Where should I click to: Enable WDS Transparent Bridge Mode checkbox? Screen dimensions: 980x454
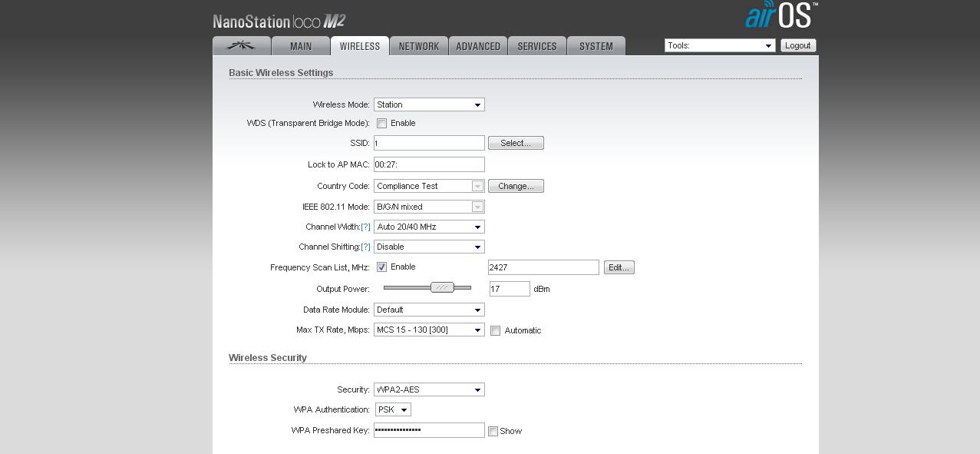[381, 124]
